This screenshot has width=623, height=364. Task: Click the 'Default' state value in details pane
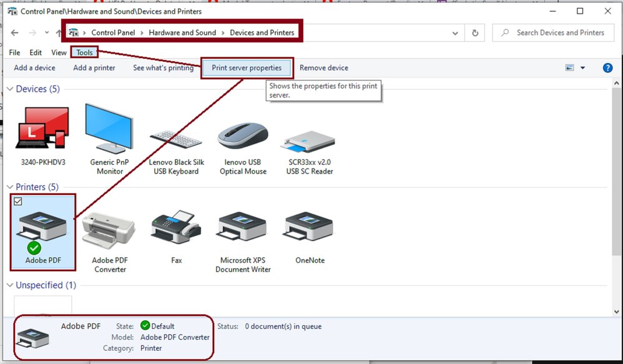pyautogui.click(x=163, y=327)
